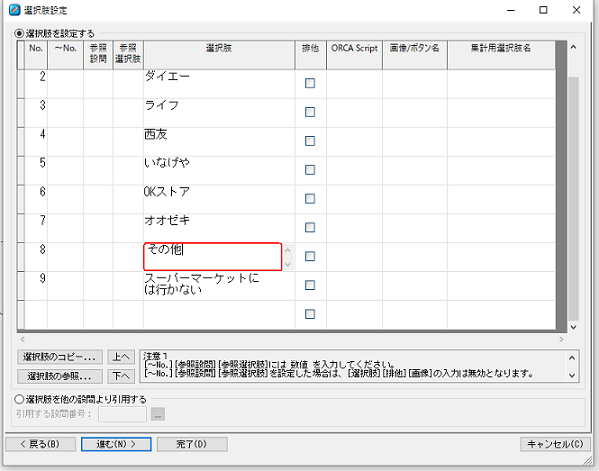Screen dimensions: 599x471
Task: Click the いなげや choice cell
Action: point(219,170)
